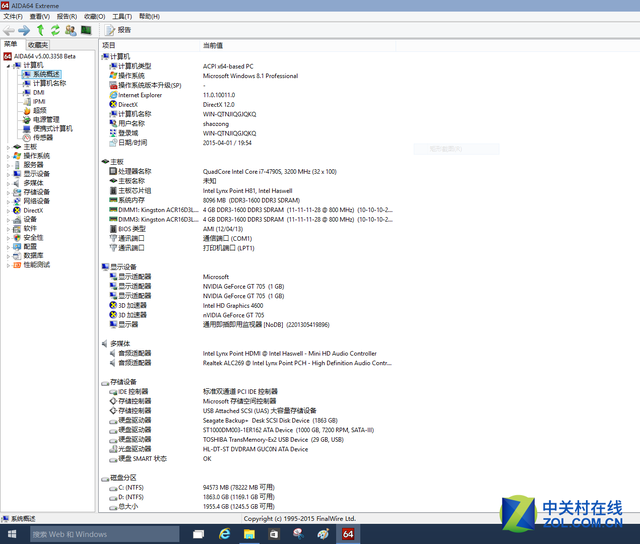This screenshot has width=640, height=544.
Task: Select the 安全性 tree item
Action: tap(28, 238)
